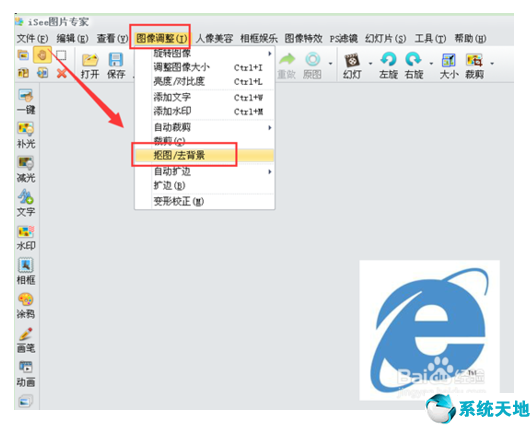
Task: Click the image folder browse icon
Action: (23, 55)
